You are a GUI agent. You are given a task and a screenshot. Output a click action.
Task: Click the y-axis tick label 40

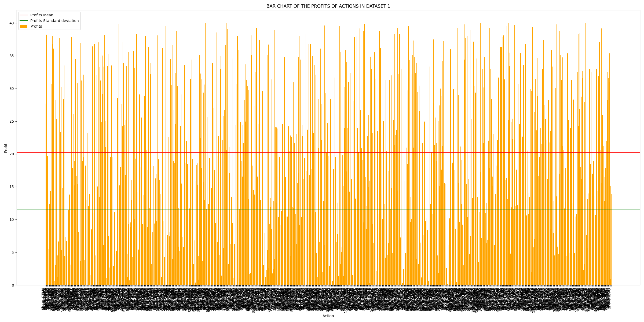(12, 23)
